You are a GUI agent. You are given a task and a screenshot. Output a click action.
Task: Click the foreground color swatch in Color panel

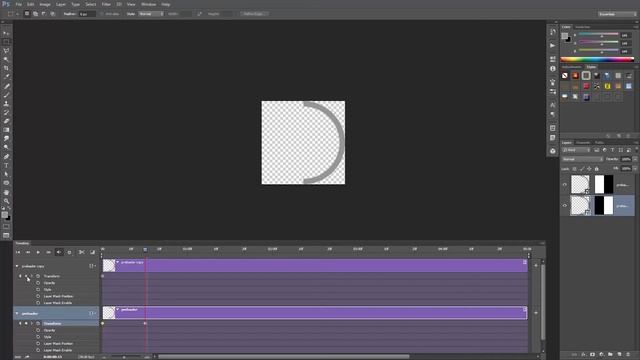[x=564, y=36]
